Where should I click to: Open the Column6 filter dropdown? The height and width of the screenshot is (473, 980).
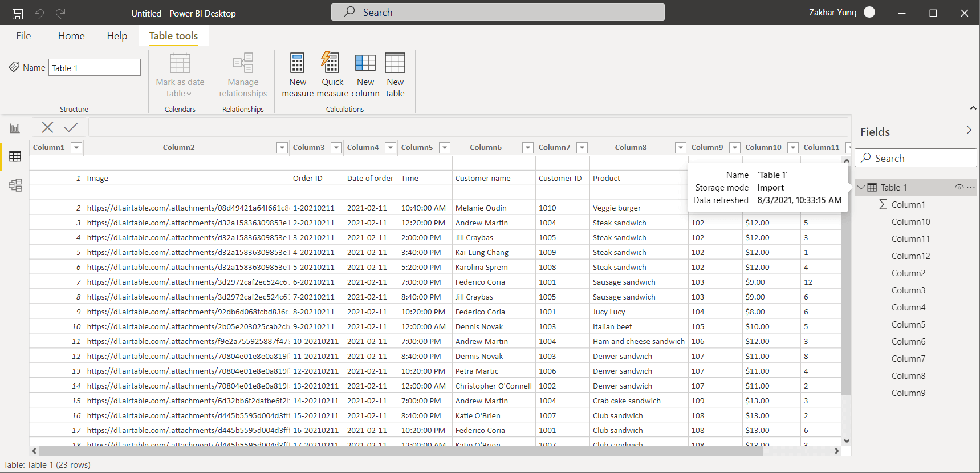[x=528, y=148]
